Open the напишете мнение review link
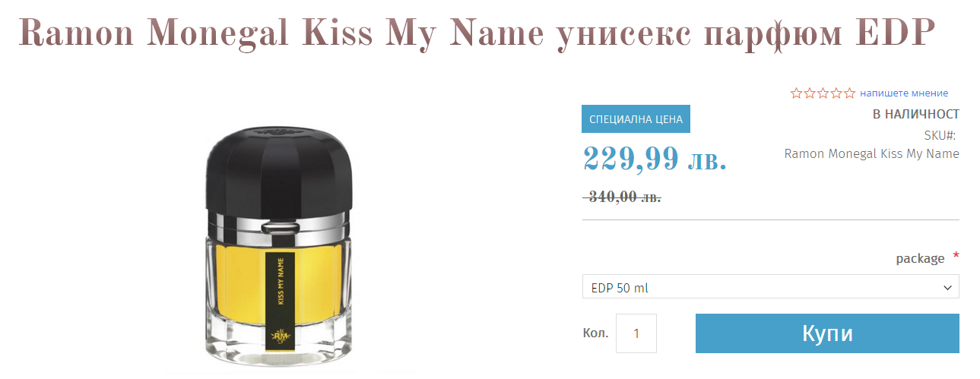Viewport: 980px width, 379px height. (904, 93)
